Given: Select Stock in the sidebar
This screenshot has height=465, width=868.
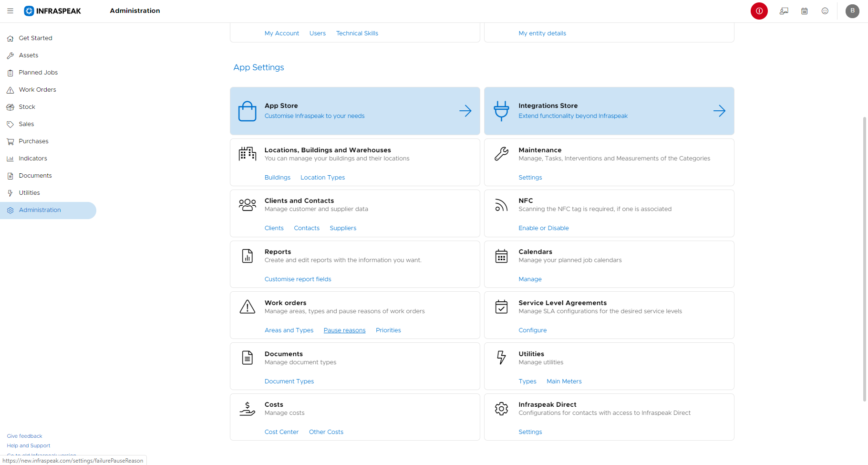Looking at the screenshot, I should [48, 107].
